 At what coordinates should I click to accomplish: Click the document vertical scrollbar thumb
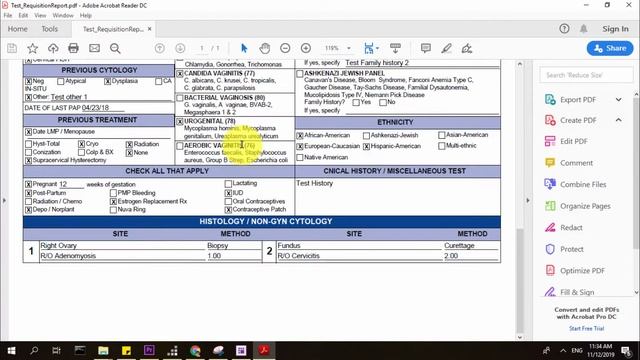click(520, 281)
